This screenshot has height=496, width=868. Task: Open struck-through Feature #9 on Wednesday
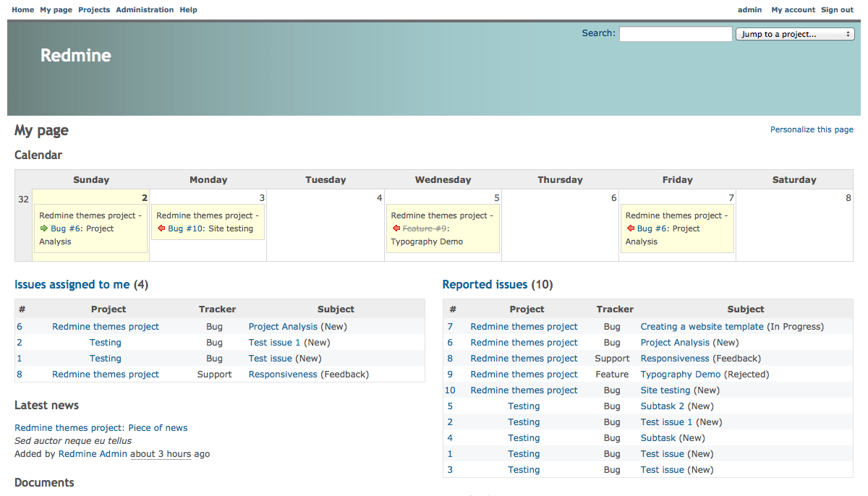425,228
